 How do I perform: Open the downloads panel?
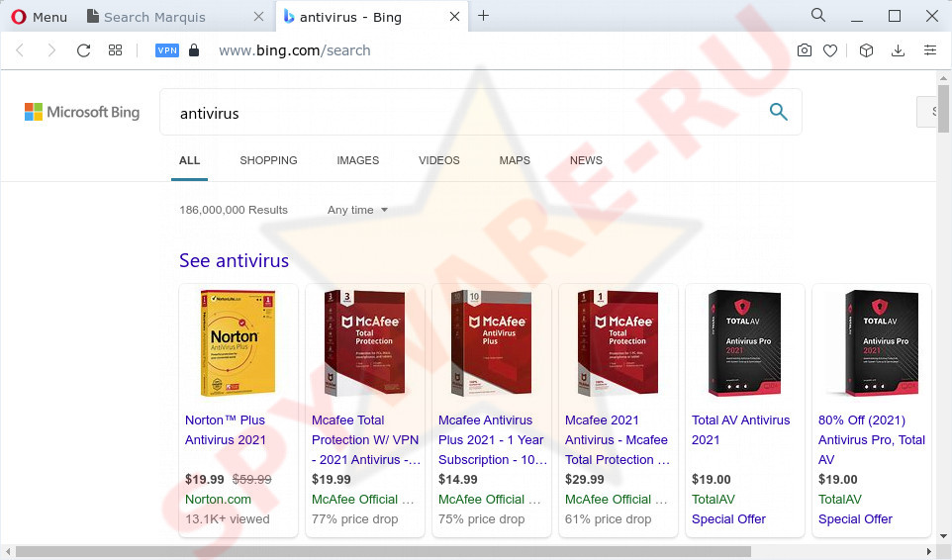coord(898,50)
